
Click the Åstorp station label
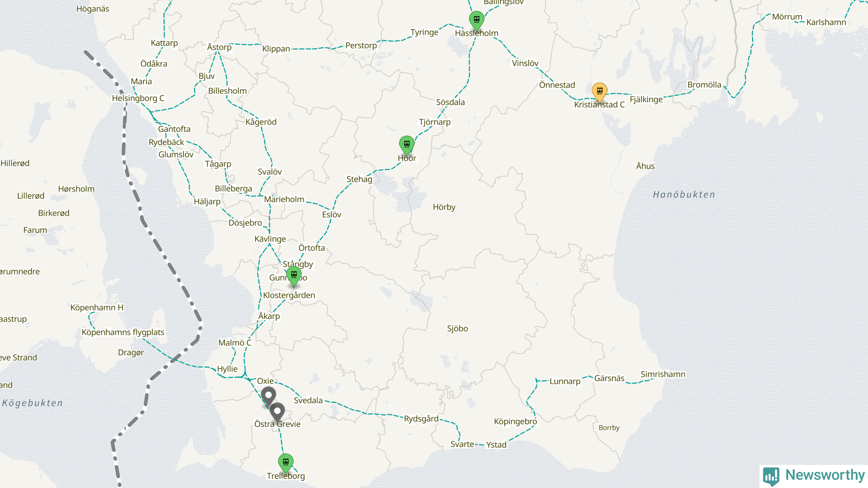219,47
